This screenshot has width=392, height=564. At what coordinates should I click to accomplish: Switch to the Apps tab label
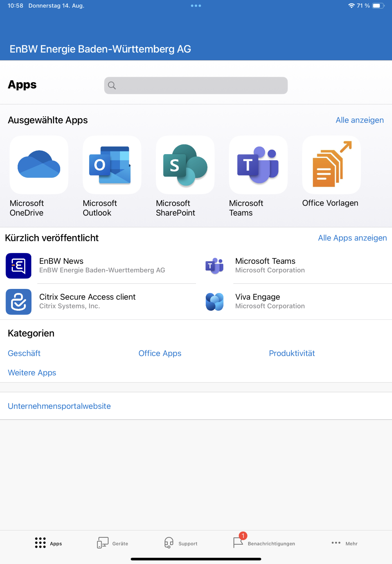coord(56,544)
